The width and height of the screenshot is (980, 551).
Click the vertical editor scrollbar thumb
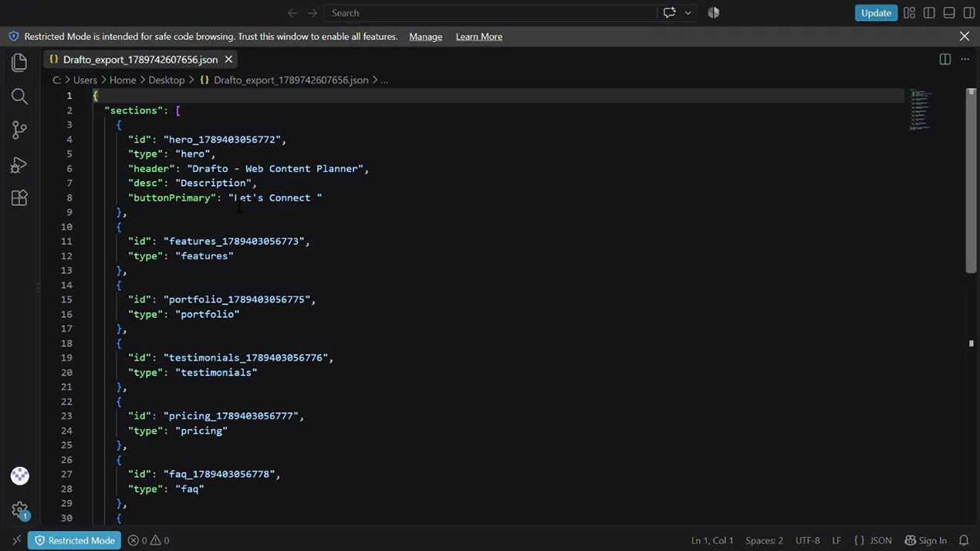pos(971,181)
